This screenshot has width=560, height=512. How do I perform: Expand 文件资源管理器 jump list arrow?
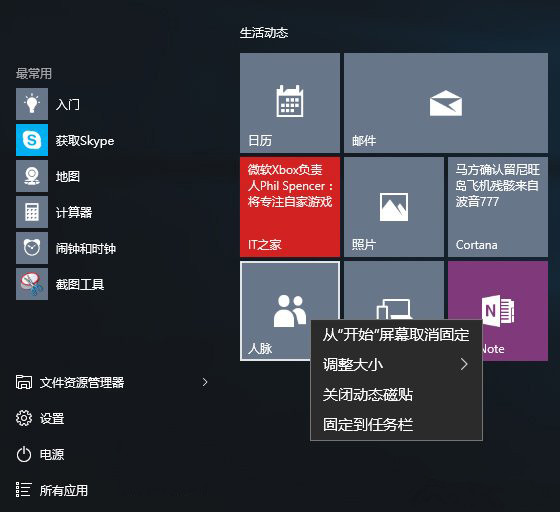(205, 382)
